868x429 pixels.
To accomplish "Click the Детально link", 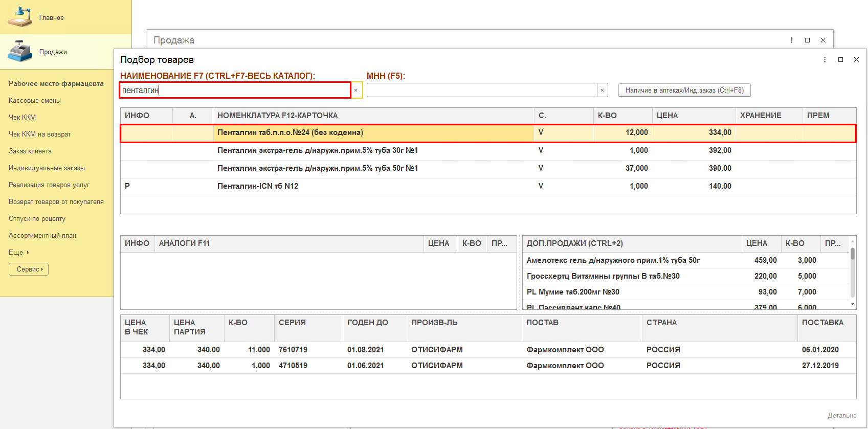I will [x=842, y=415].
